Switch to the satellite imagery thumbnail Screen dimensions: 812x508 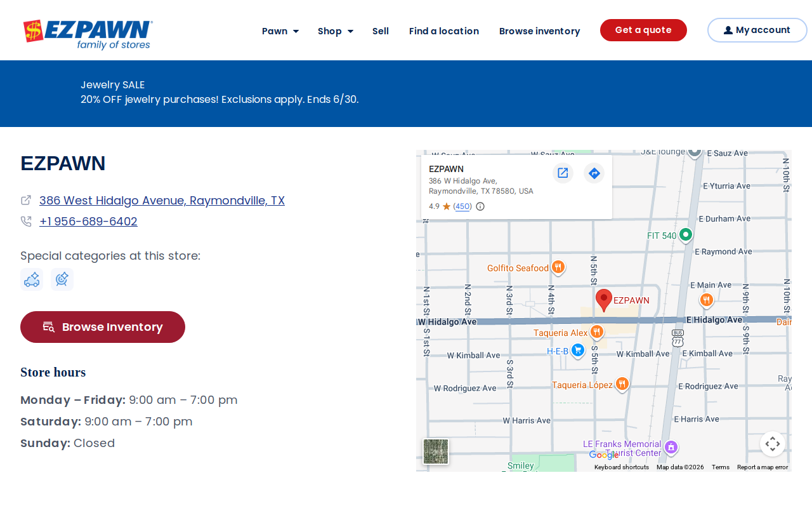click(436, 451)
